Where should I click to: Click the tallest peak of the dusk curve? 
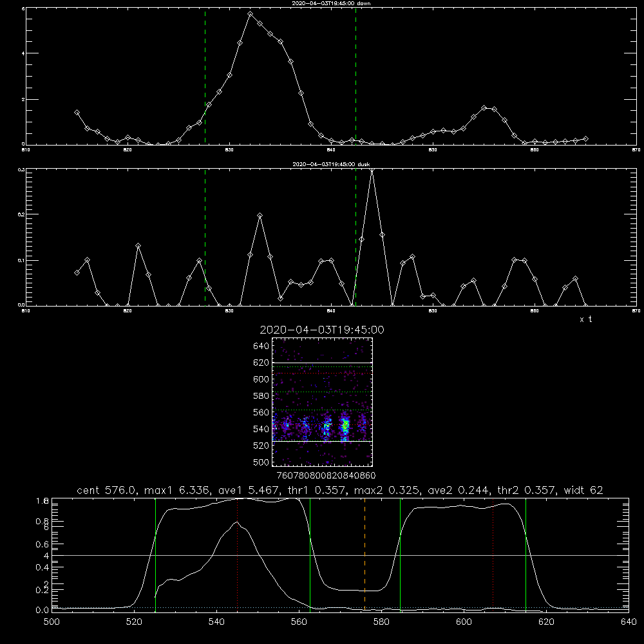[372, 169]
